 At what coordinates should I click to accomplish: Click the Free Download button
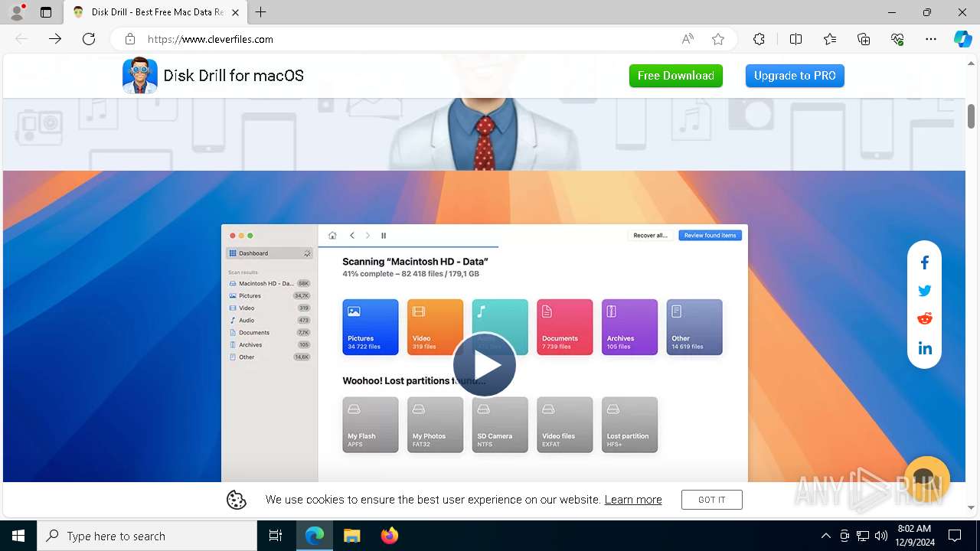click(676, 76)
